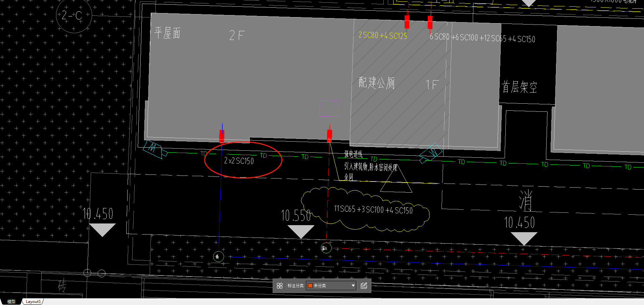This screenshot has width=644, height=305.
Task: Switch to the Layout1 tab
Action: click(33, 301)
